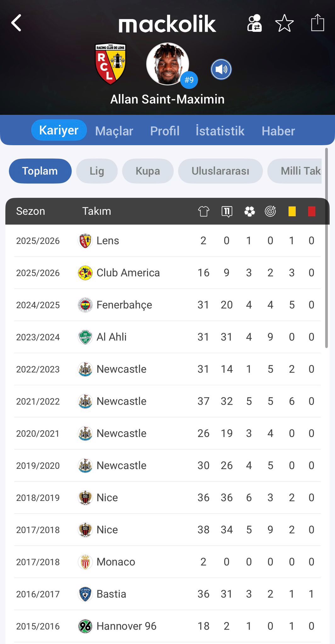Tap the Allan Saint-Maximin profile photo
335x644 pixels.
click(x=167, y=64)
